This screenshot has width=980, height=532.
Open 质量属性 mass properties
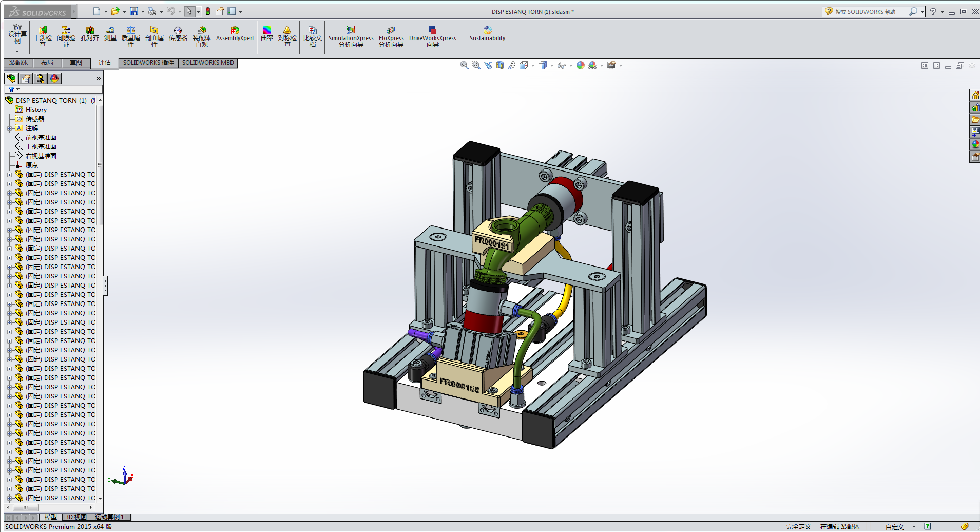[x=131, y=37]
